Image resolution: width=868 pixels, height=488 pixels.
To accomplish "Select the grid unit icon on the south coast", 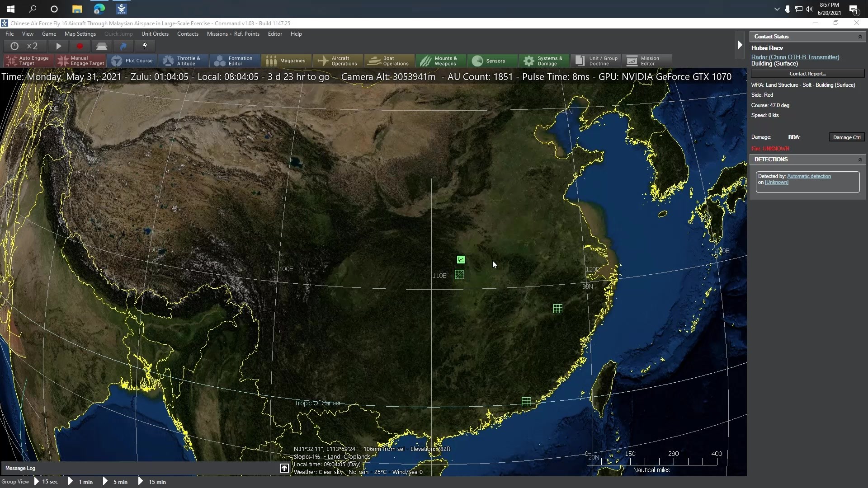I will tap(526, 402).
